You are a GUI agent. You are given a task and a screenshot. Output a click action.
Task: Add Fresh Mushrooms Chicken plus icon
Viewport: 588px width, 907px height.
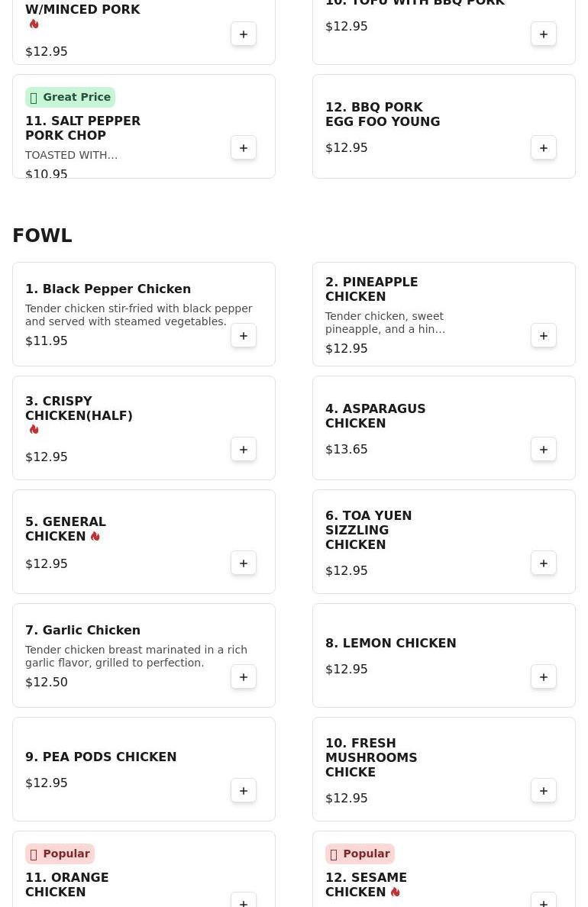coord(544,791)
